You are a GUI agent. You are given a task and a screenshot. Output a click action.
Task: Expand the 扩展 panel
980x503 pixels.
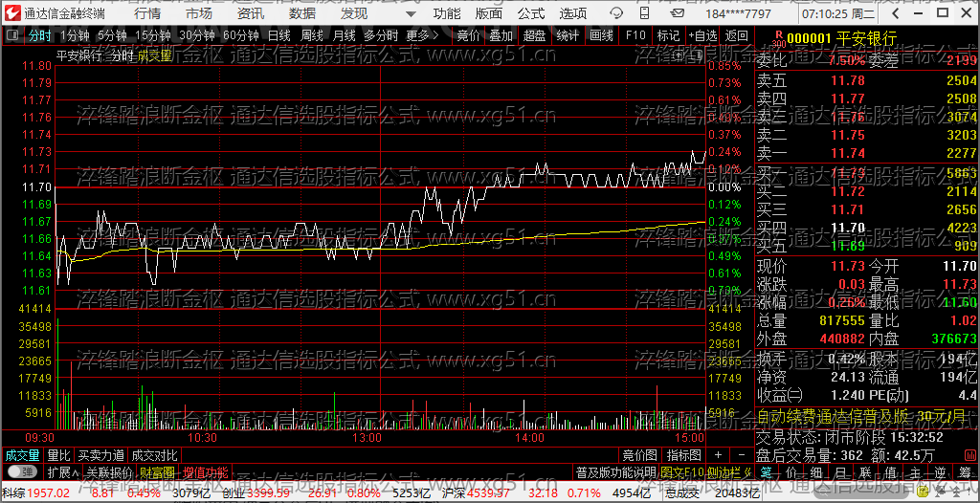pyautogui.click(x=63, y=471)
